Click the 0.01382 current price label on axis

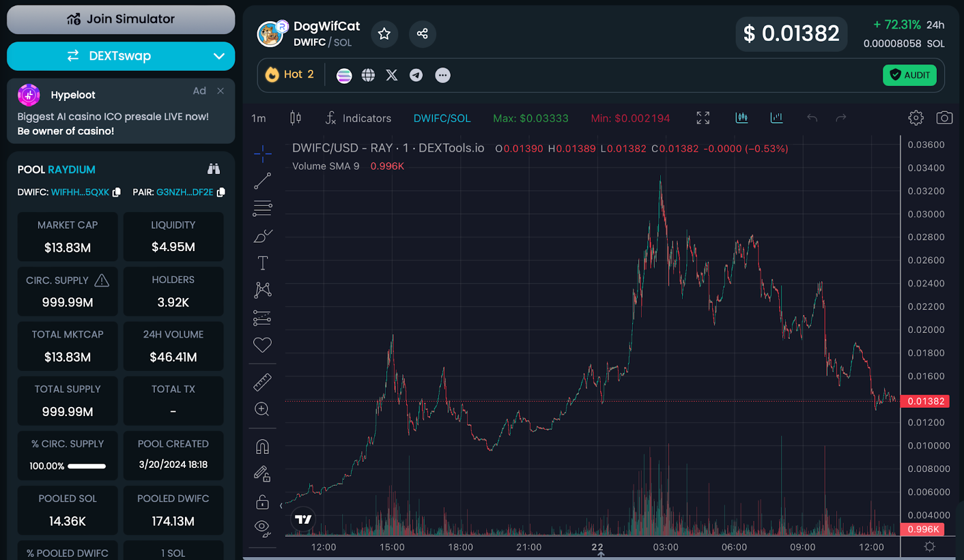pos(925,401)
